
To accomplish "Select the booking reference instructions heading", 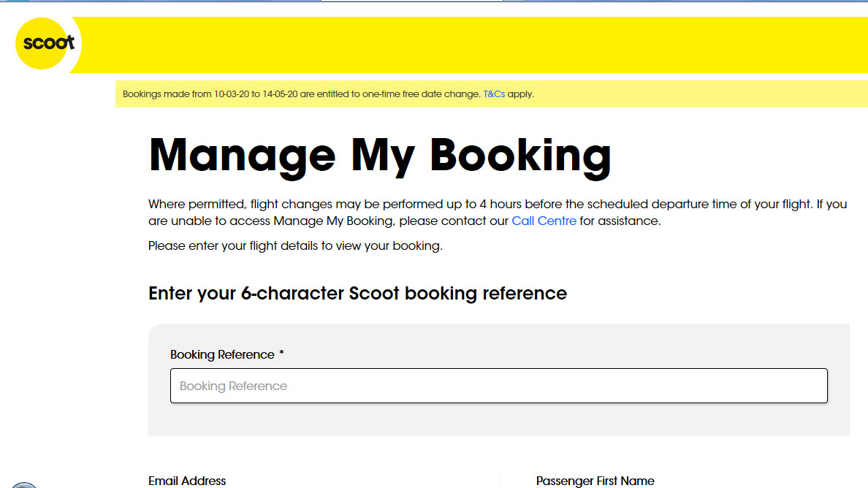I will click(x=357, y=293).
